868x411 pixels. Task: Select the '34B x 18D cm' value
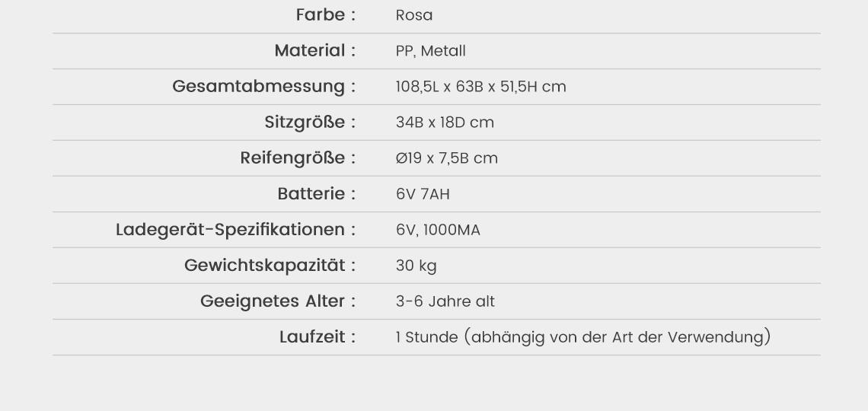point(445,123)
